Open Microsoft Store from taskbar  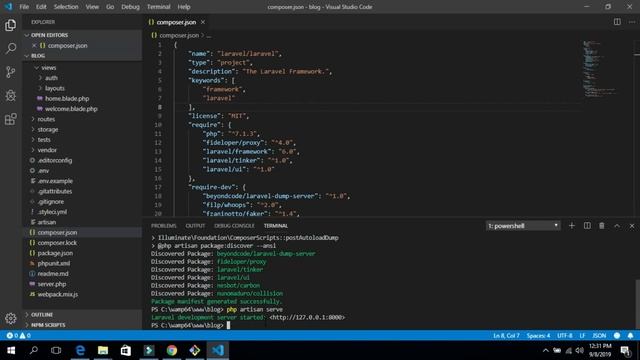(x=126, y=350)
